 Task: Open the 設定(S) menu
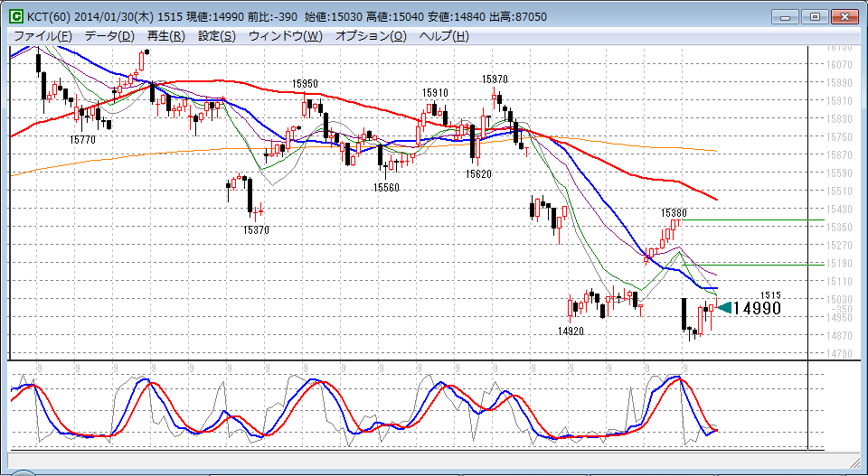coord(216,36)
